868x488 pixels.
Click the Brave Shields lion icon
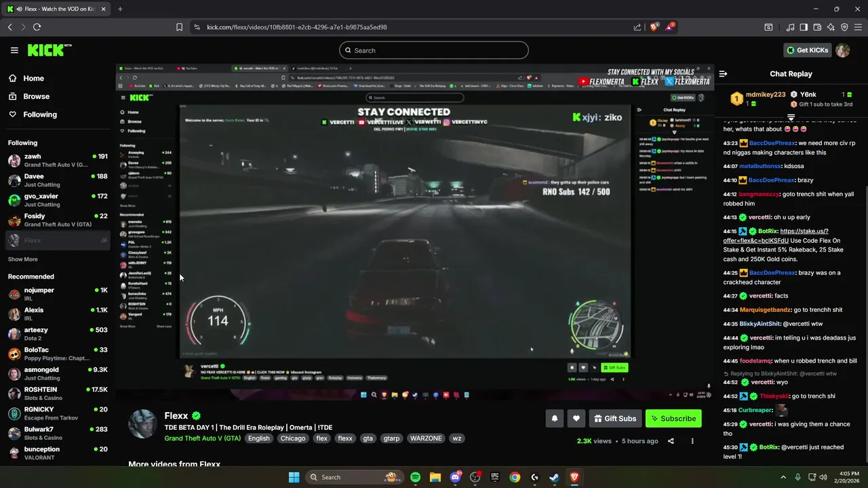pos(654,27)
